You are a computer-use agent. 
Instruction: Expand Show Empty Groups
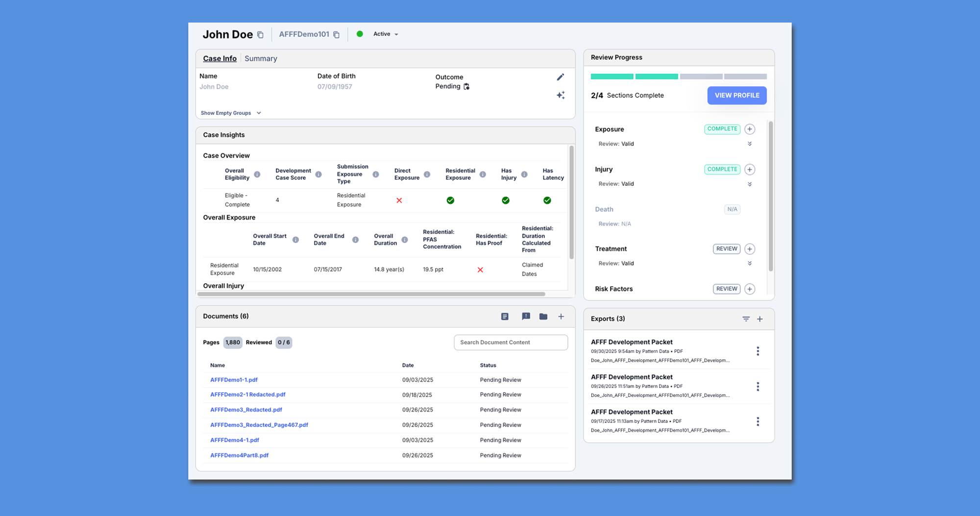click(231, 113)
